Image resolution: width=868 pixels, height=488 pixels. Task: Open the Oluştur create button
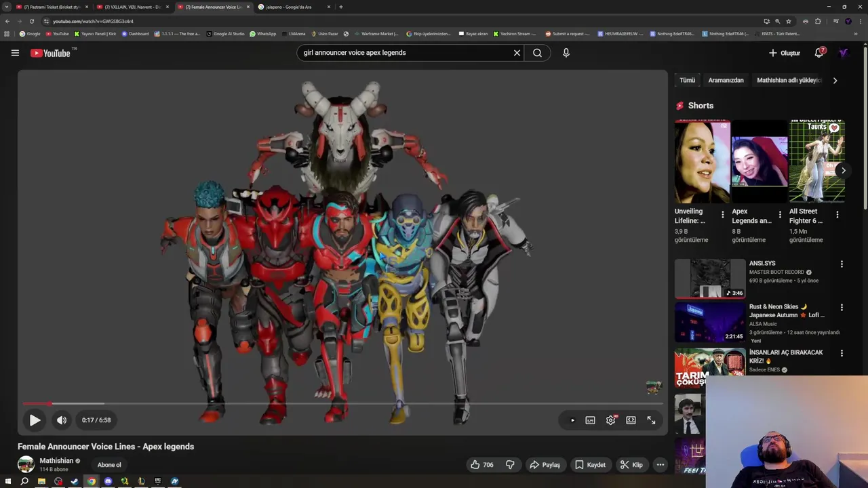coord(785,53)
